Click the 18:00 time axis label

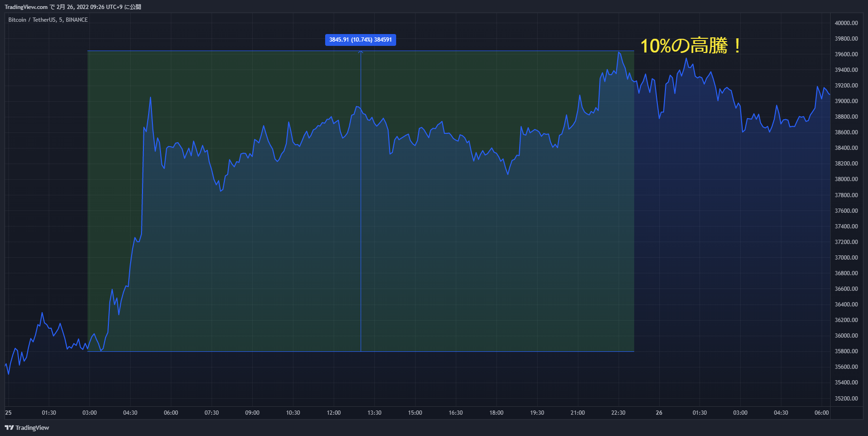[x=496, y=413]
